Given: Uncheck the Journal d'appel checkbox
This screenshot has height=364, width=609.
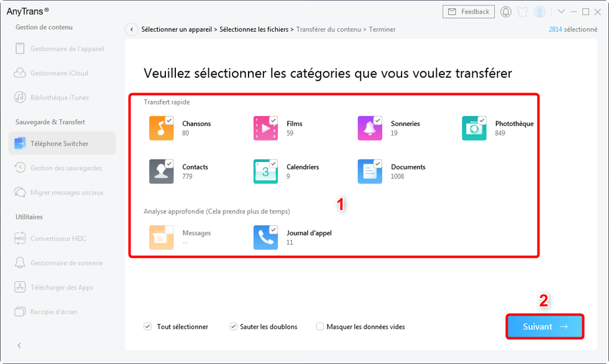Looking at the screenshot, I should pyautogui.click(x=273, y=230).
